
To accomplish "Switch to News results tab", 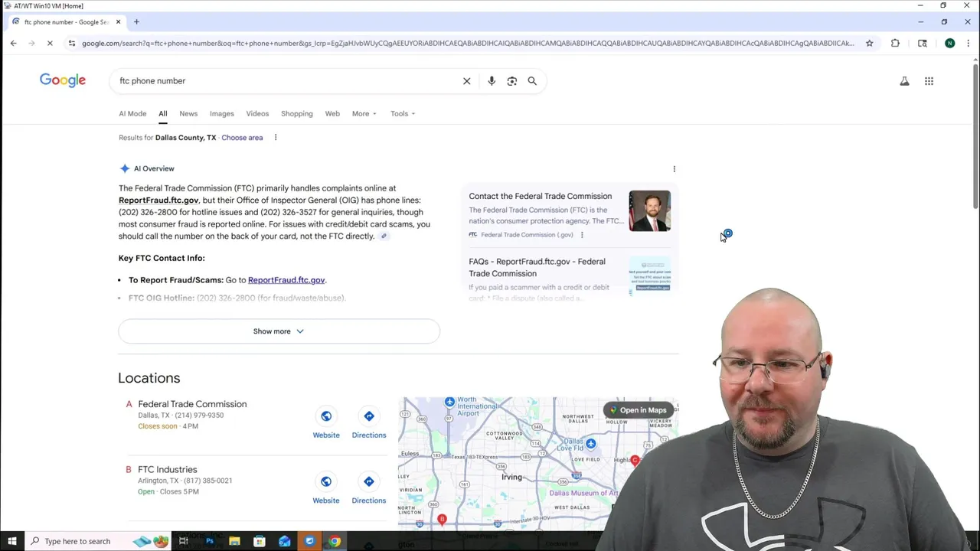I will pos(188,114).
